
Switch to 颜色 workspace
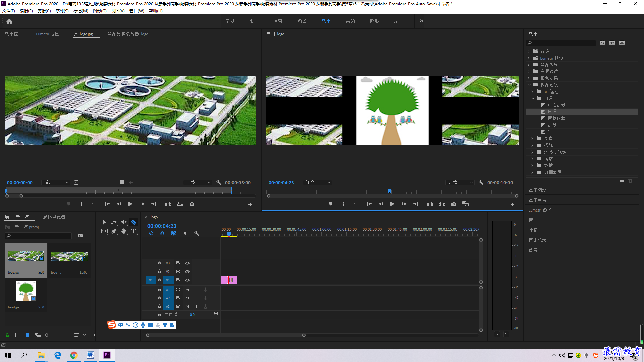tap(302, 21)
